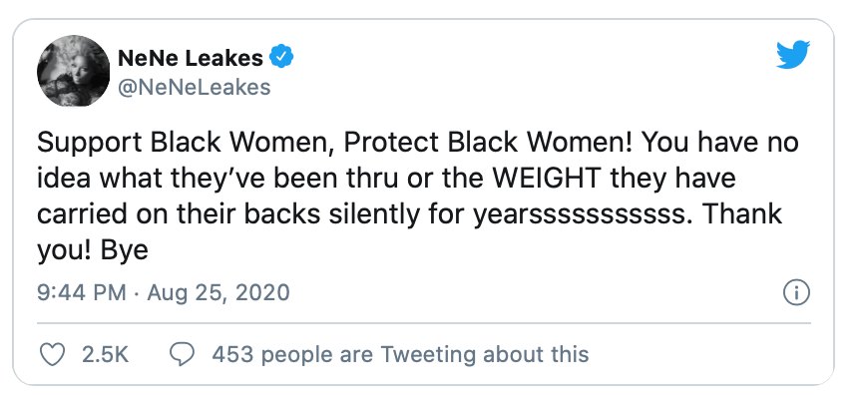Click the Aug 25, 2020 date
This screenshot has height=403, width=868.
218,292
